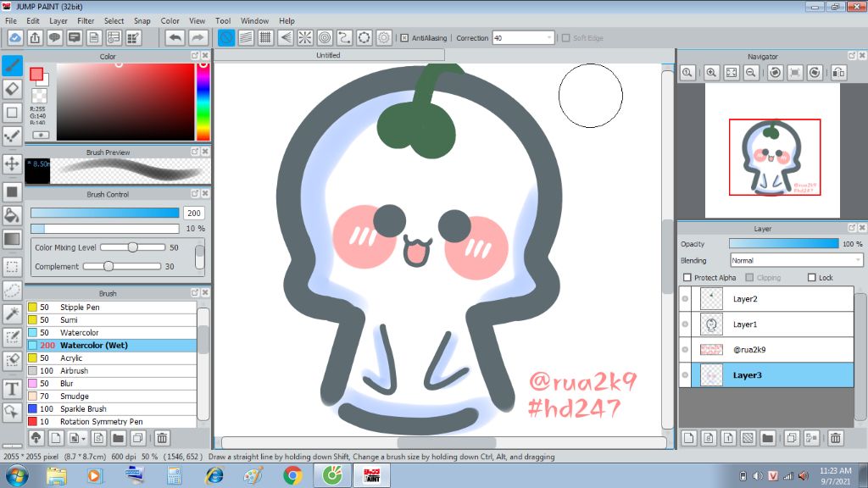Image resolution: width=868 pixels, height=488 pixels.
Task: Adjust the layer Opacity slider
Action: tap(784, 243)
